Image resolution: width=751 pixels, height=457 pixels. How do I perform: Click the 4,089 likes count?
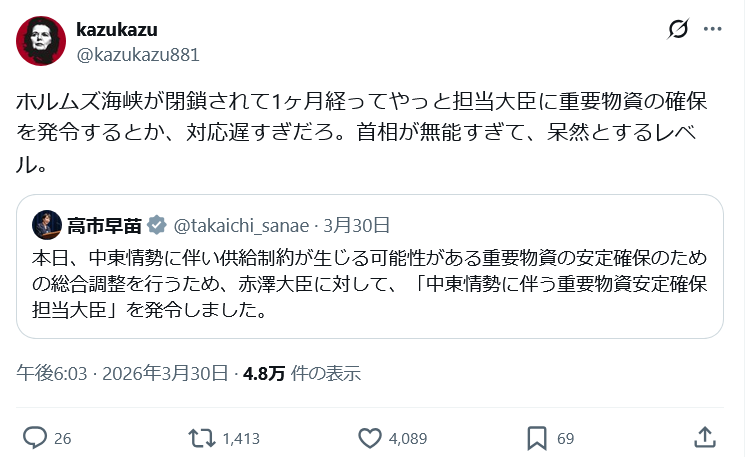[x=408, y=438]
